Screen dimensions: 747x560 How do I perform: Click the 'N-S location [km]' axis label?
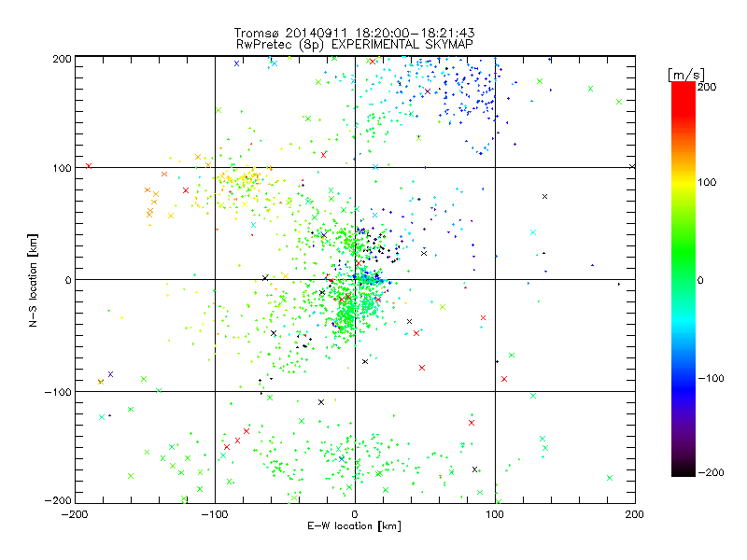(x=33, y=280)
